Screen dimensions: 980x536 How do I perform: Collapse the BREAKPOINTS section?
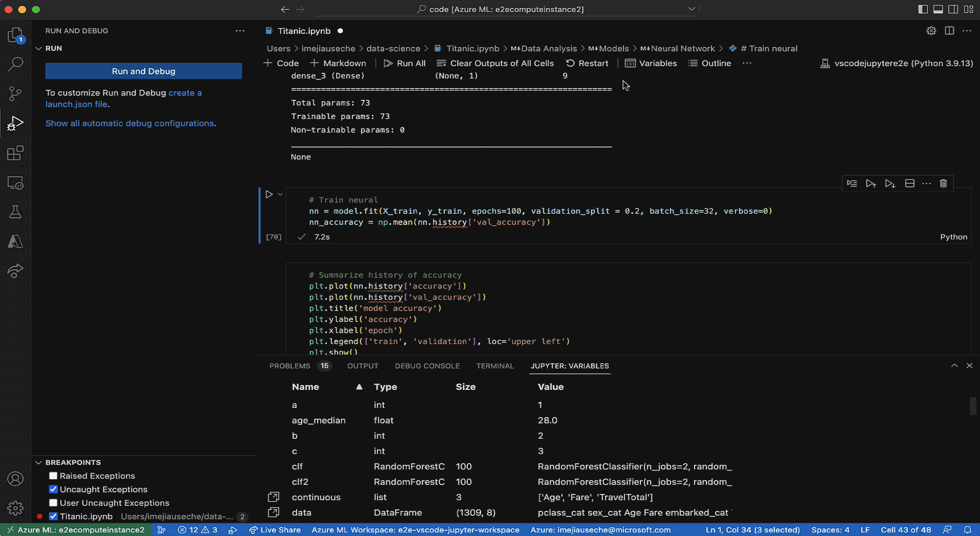tap(38, 462)
